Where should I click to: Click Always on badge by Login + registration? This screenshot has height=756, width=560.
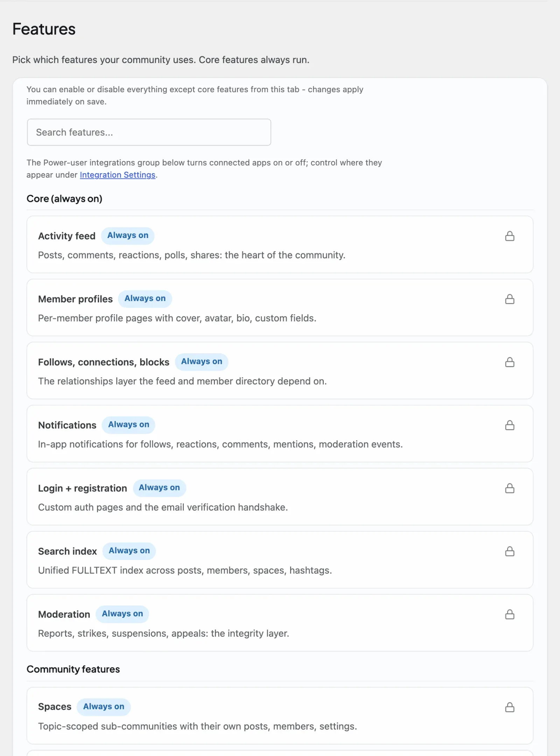[x=159, y=488]
